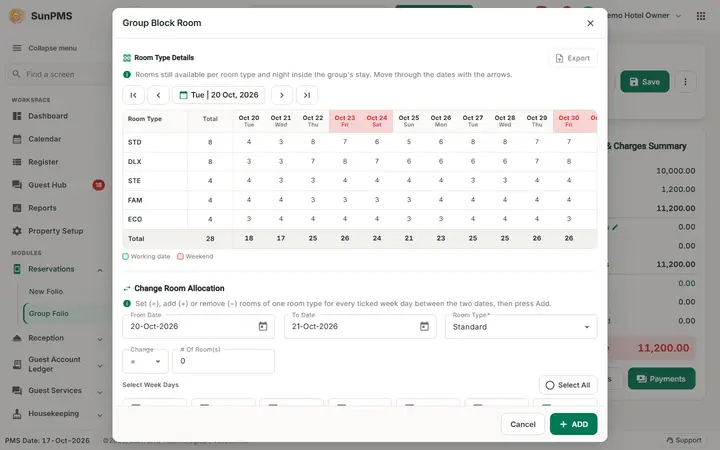The width and height of the screenshot is (720, 450).
Task: Close the Group Block Room dialog
Action: pos(590,23)
